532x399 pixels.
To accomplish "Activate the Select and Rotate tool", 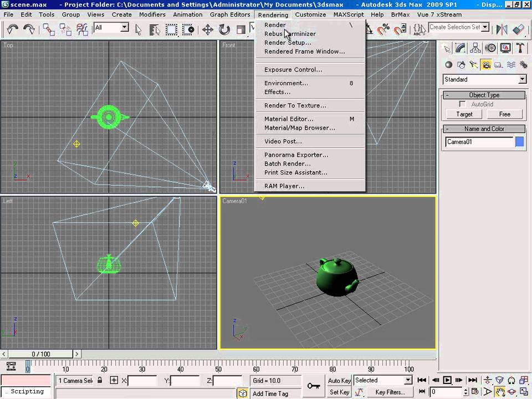I will (224, 29).
